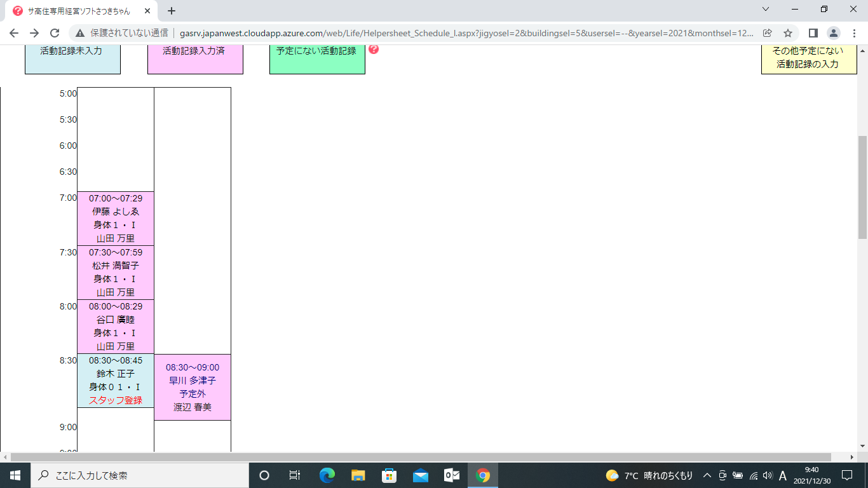This screenshot has width=868, height=488.
Task: Click the weather widget in the taskbar
Action: [649, 475]
